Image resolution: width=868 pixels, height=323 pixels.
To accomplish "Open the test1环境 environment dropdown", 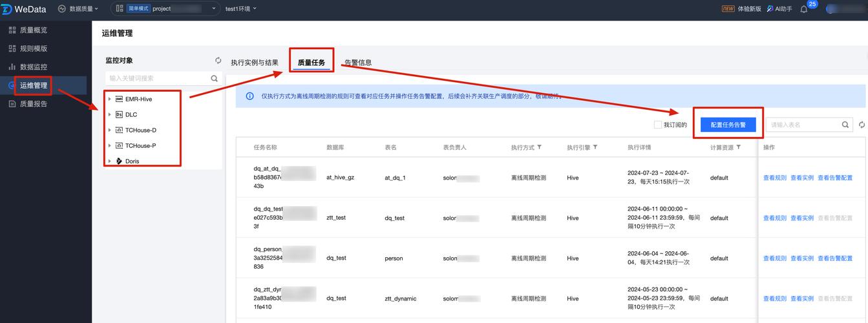I will coord(240,9).
